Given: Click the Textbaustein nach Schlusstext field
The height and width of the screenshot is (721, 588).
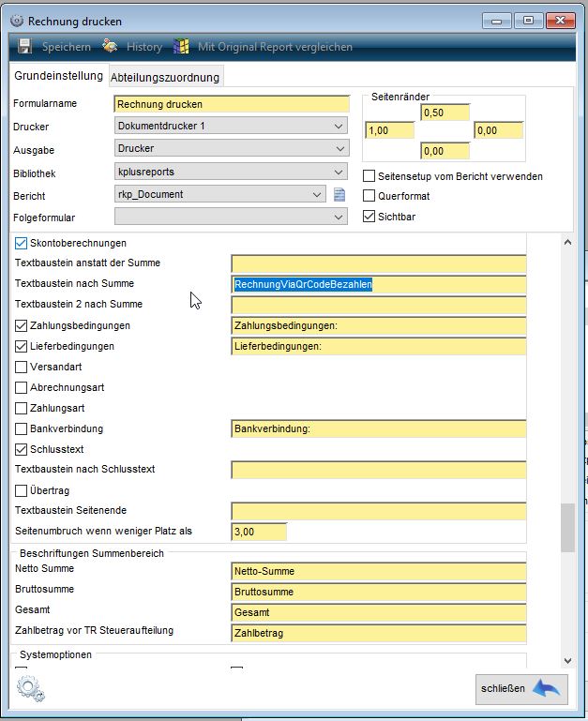Looking at the screenshot, I should (x=378, y=470).
